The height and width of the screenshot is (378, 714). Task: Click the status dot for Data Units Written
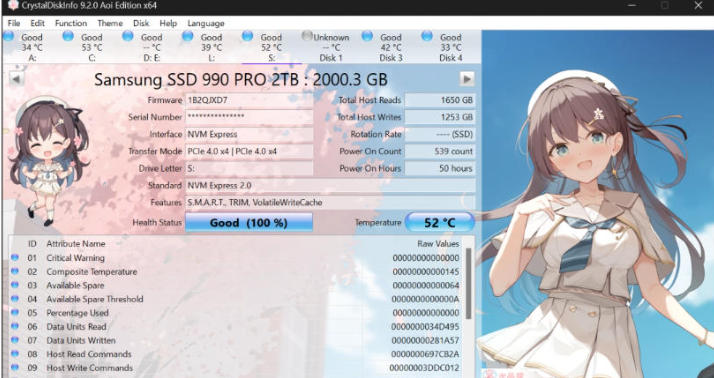tap(15, 340)
